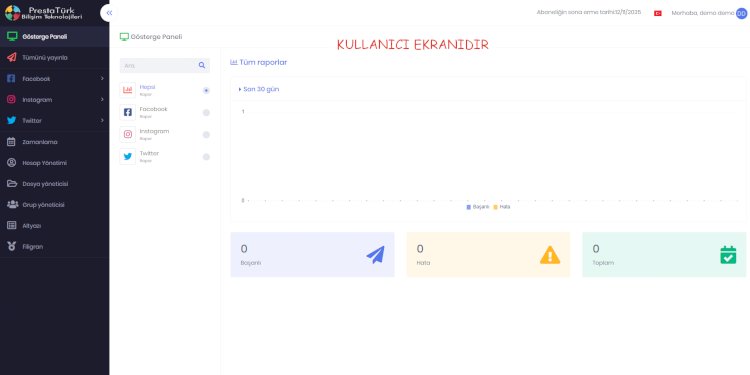Select the Hepsi report label
The image size is (750, 375).
[147, 87]
